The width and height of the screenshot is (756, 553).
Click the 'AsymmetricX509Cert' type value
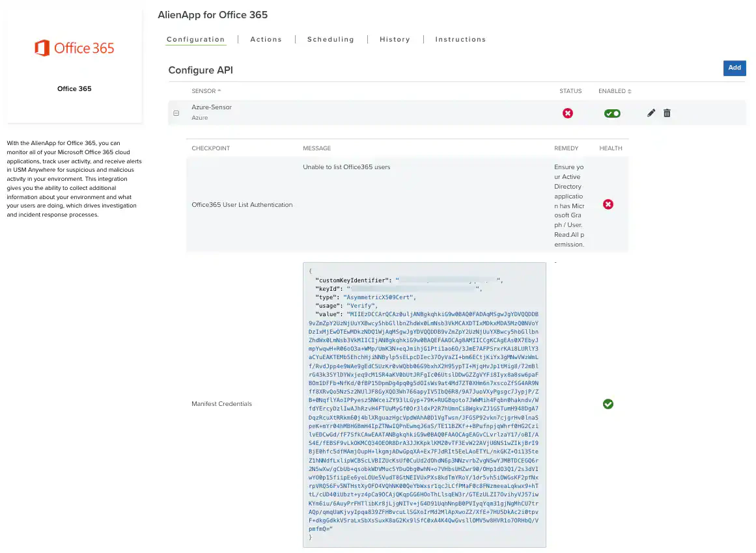point(380,297)
